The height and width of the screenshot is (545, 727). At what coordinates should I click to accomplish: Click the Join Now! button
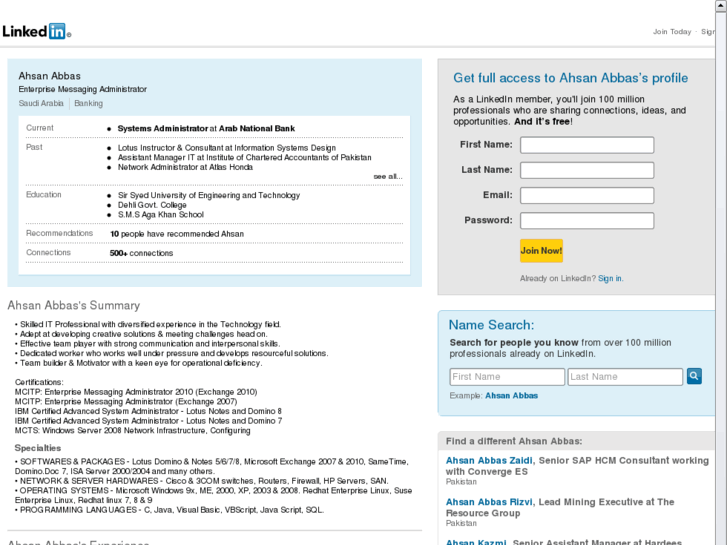(541, 251)
